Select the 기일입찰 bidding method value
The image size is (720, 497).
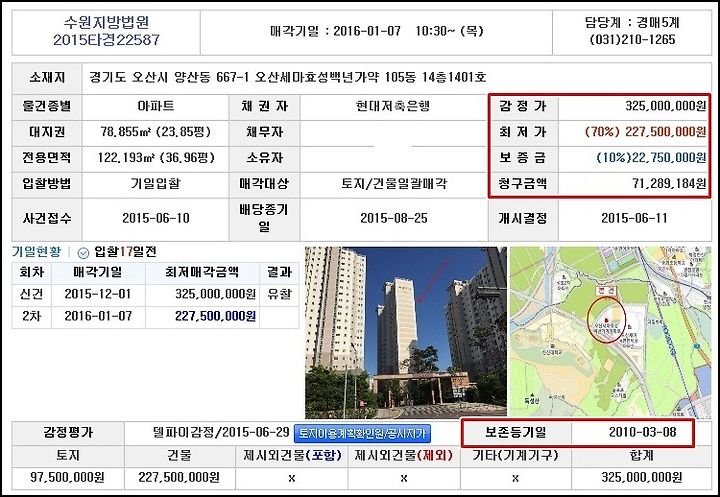pyautogui.click(x=156, y=184)
